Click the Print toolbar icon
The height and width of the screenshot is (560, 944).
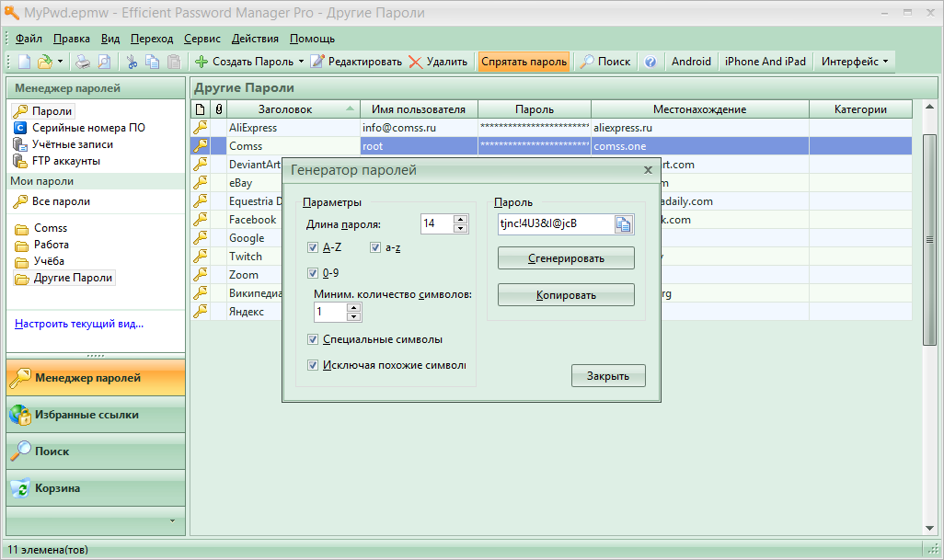(83, 62)
